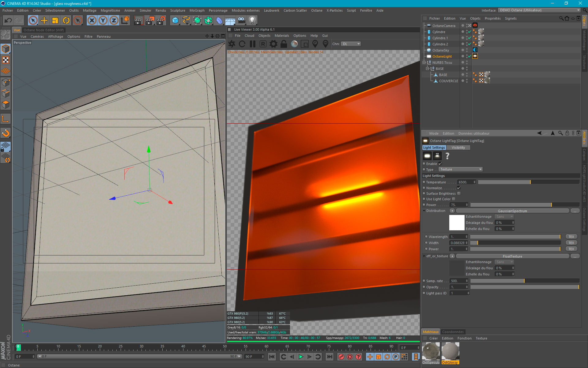Click the TEX button next to Wavelength

(571, 237)
